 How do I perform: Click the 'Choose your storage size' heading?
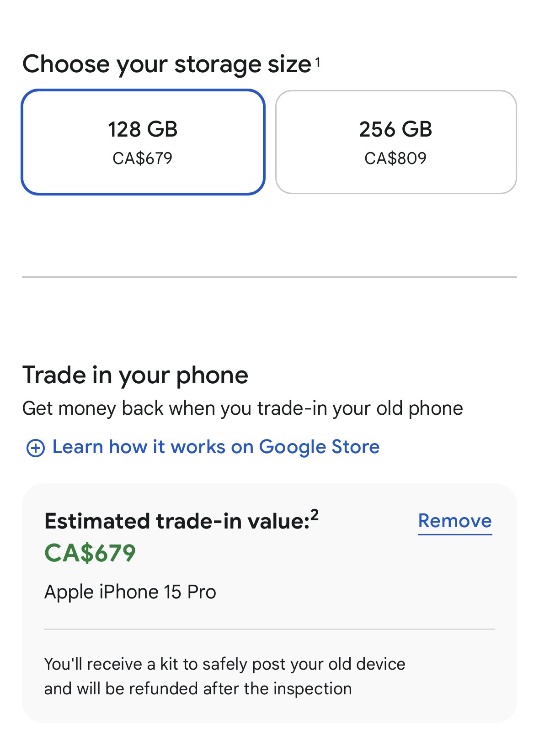167,64
